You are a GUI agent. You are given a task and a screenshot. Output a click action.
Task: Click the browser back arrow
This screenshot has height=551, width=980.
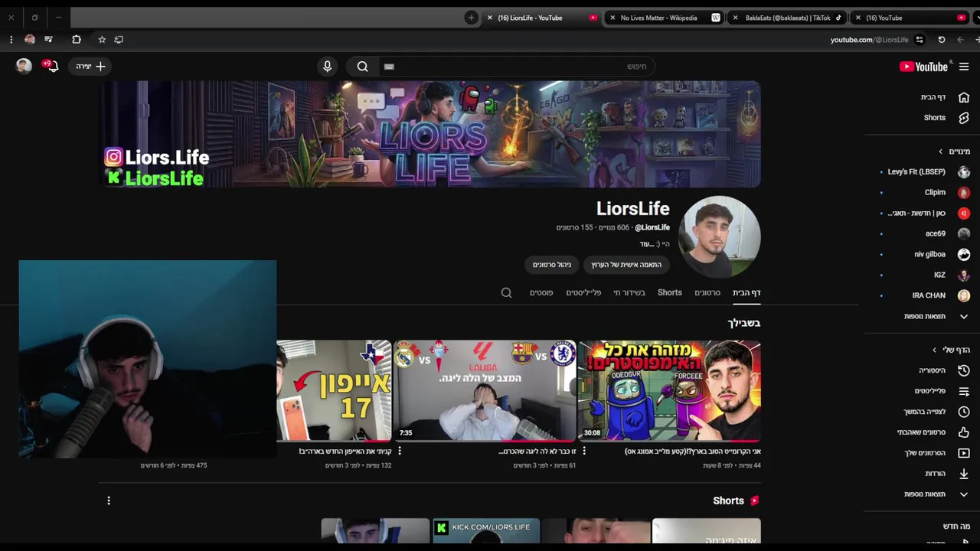pyautogui.click(x=960, y=40)
